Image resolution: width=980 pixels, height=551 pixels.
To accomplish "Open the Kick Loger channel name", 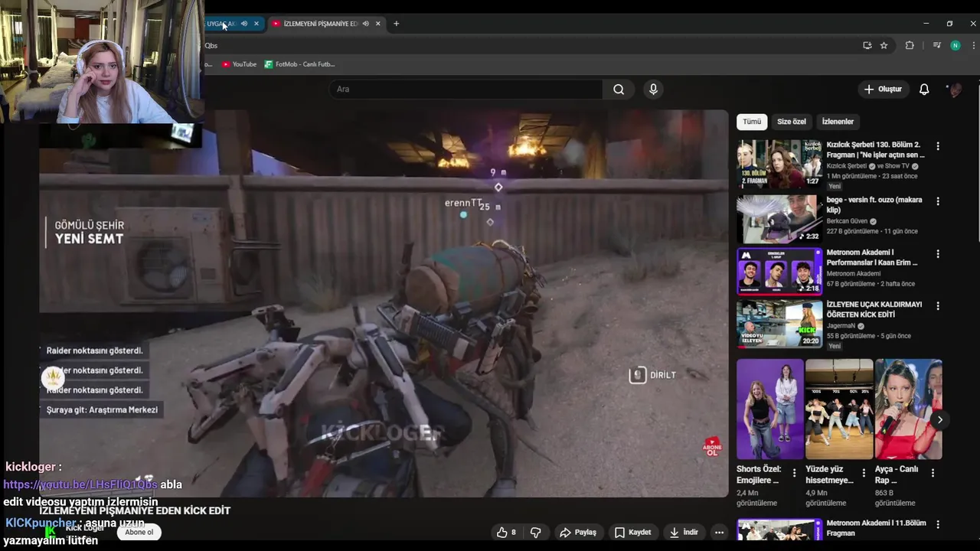I will tap(84, 528).
